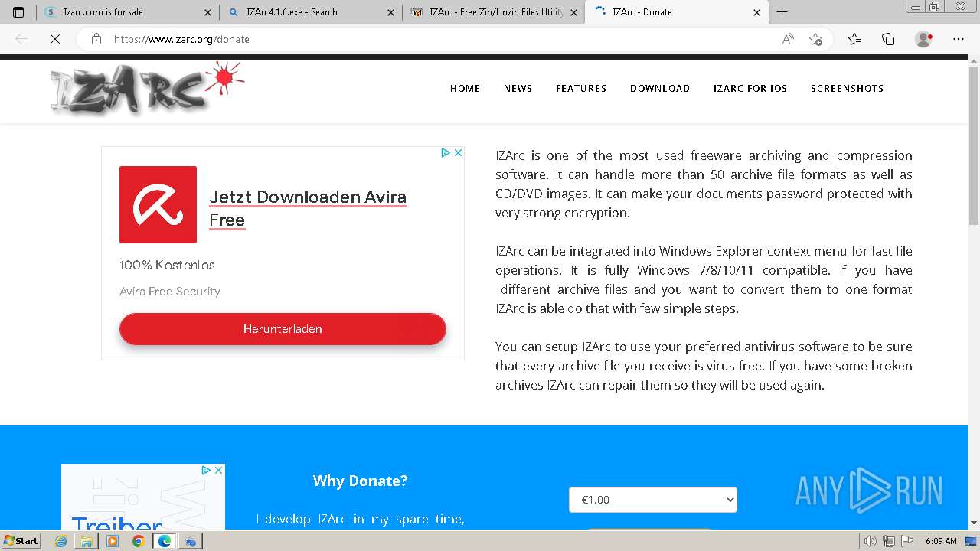Open a new browser tab
This screenshot has height=551, width=980.
tap(782, 12)
